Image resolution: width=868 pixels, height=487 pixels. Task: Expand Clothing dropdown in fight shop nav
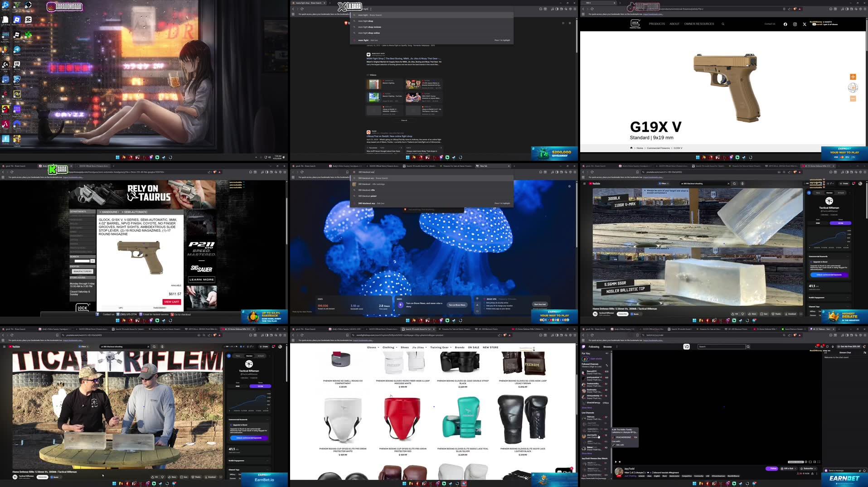point(390,347)
